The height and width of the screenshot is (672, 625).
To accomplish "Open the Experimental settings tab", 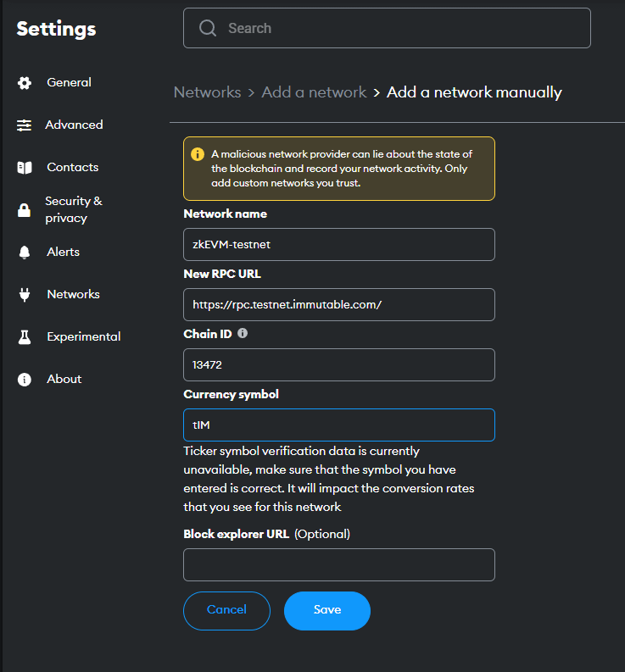I will (x=83, y=336).
